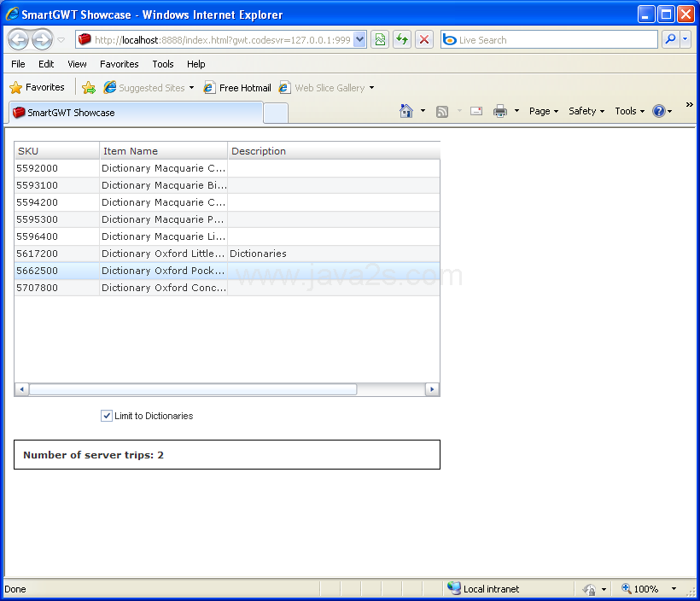Click the Protected Mode status icon
The height and width of the screenshot is (601, 700).
click(x=589, y=589)
